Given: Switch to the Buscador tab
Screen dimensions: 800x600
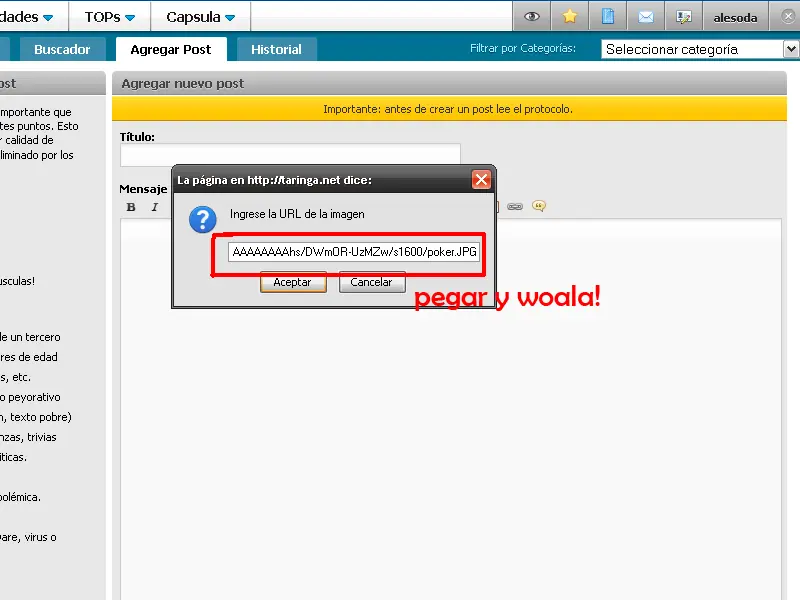Looking at the screenshot, I should [x=62, y=49].
